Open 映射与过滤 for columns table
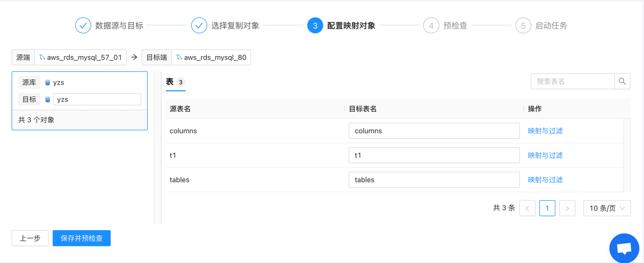The width and height of the screenshot is (644, 263). tap(545, 131)
